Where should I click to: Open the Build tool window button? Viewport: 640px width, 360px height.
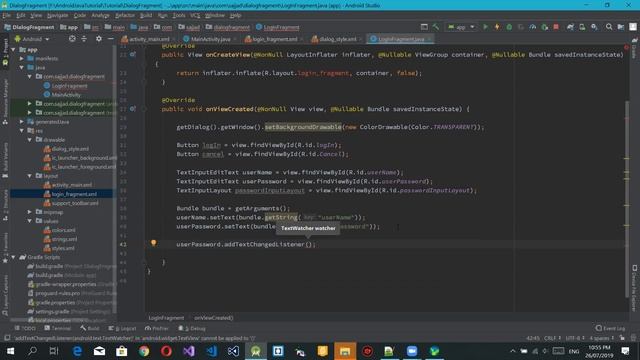click(x=90, y=328)
